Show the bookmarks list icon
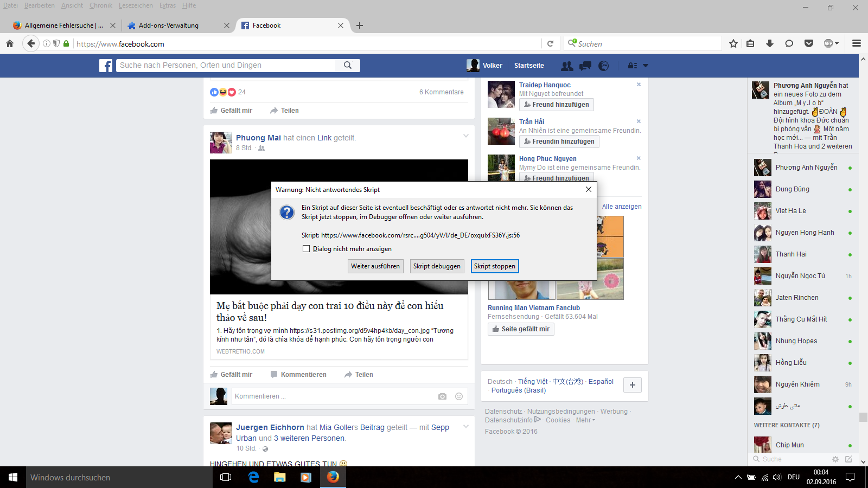Image resolution: width=868 pixels, height=488 pixels. pyautogui.click(x=750, y=44)
